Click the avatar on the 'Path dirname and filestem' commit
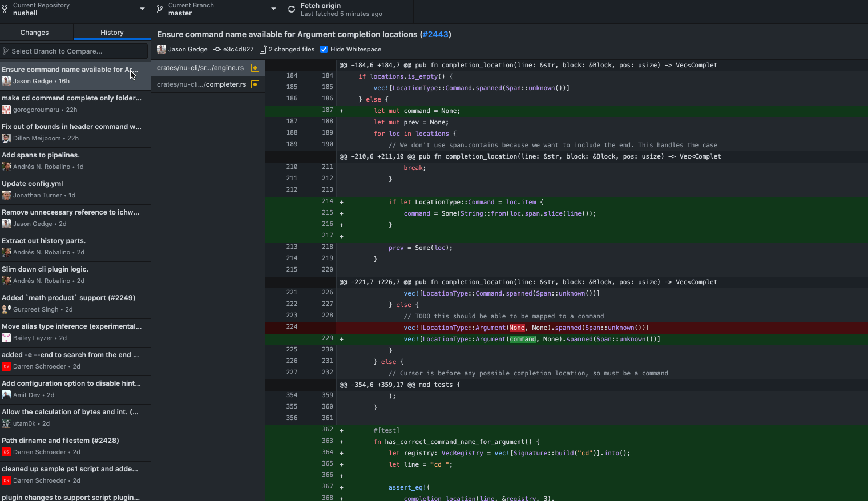868x501 pixels. (6, 452)
